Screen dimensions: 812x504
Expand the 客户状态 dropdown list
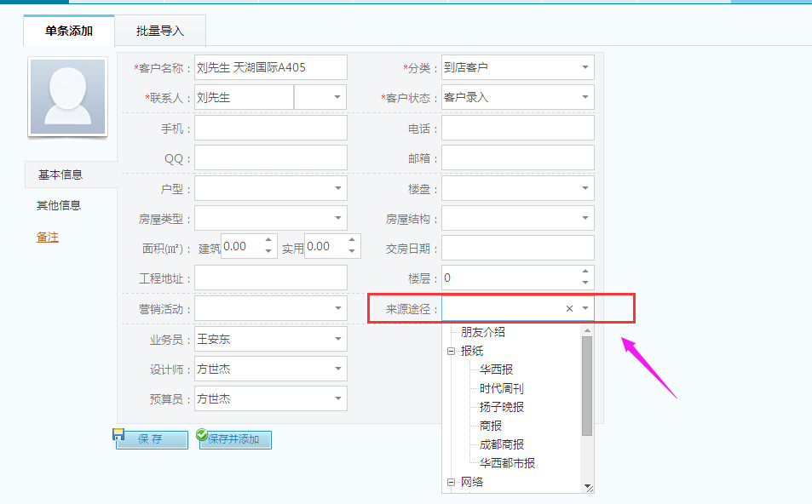(x=585, y=98)
